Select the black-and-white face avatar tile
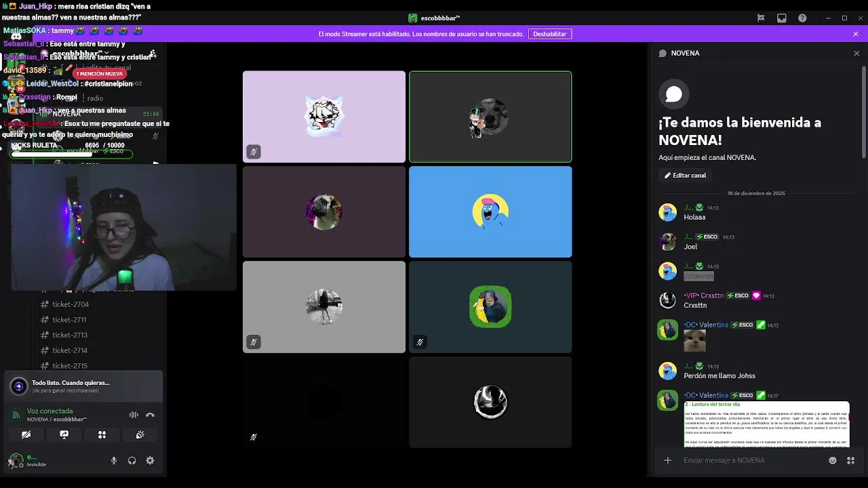Viewport: 868px width, 488px height. [x=490, y=402]
